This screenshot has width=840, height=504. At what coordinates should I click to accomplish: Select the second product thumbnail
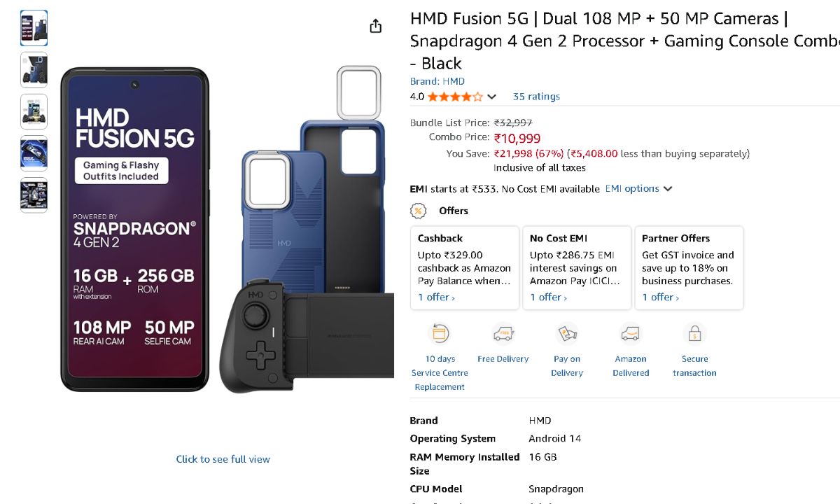34,70
